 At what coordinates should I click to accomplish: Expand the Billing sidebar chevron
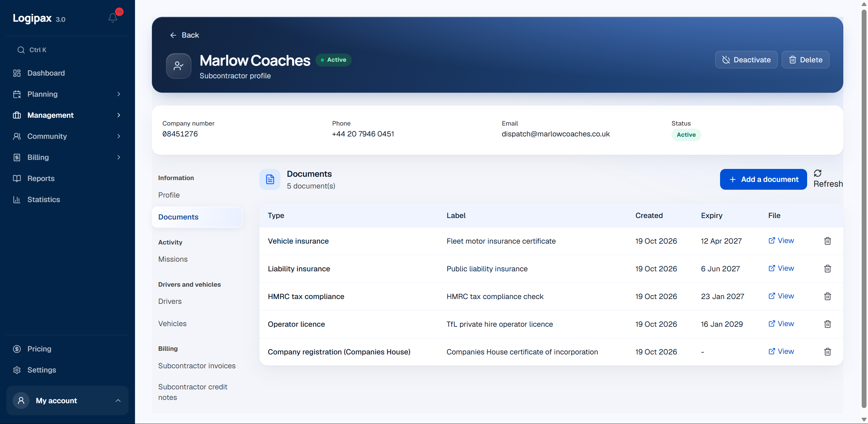click(119, 157)
